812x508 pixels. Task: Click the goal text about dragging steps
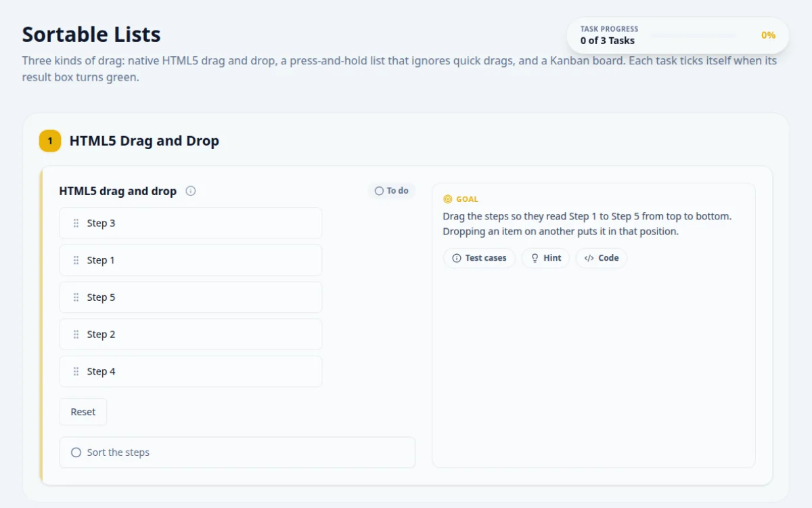point(587,224)
